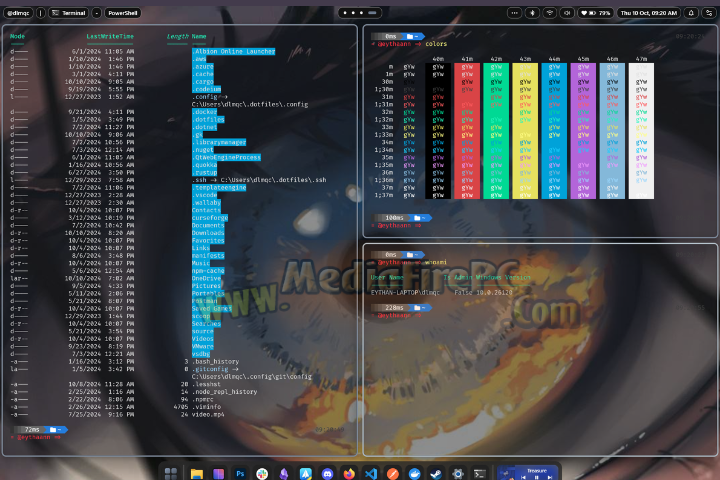Skip to the previous track in media widget
This screenshot has width=720, height=480.
pos(523,477)
